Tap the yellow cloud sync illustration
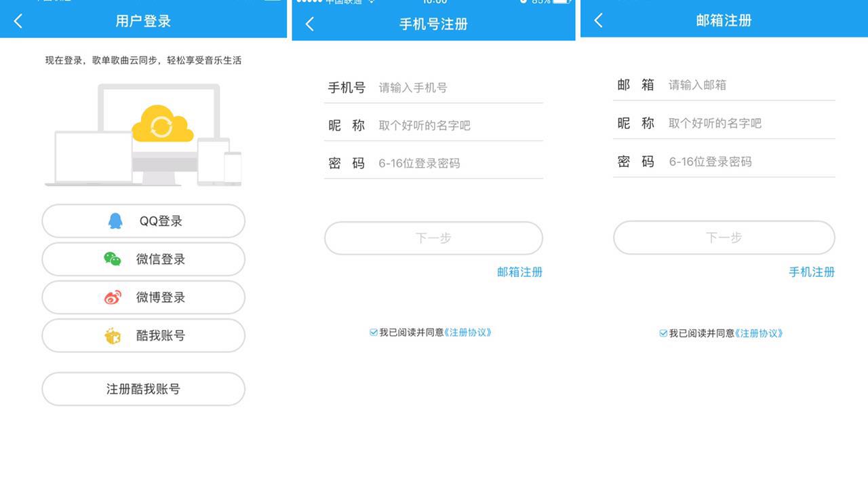The height and width of the screenshot is (486, 868). click(162, 124)
